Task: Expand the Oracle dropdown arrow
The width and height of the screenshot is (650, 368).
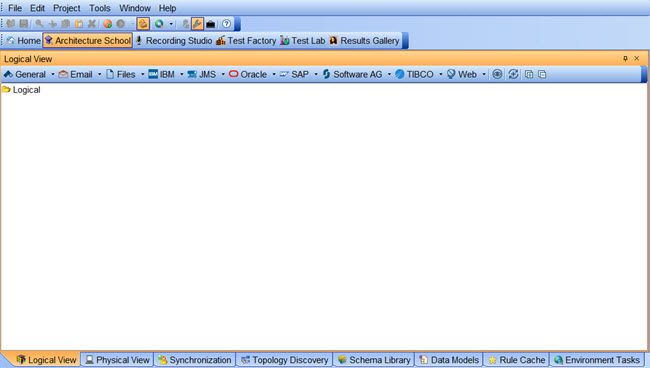Action: [x=274, y=75]
